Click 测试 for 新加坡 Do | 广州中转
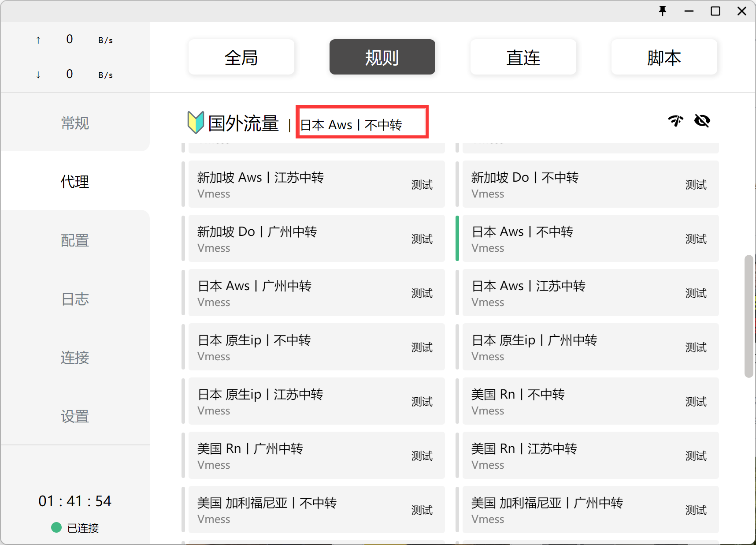The height and width of the screenshot is (545, 756). (422, 239)
